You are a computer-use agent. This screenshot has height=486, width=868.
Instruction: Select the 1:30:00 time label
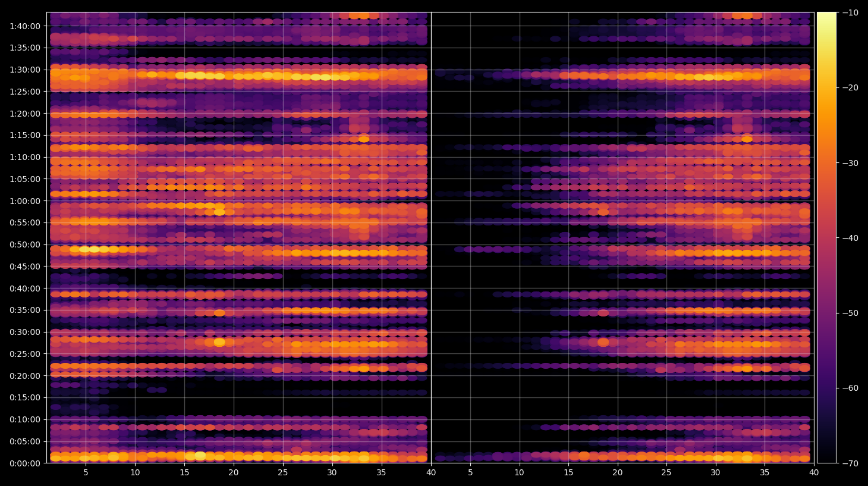click(x=25, y=70)
